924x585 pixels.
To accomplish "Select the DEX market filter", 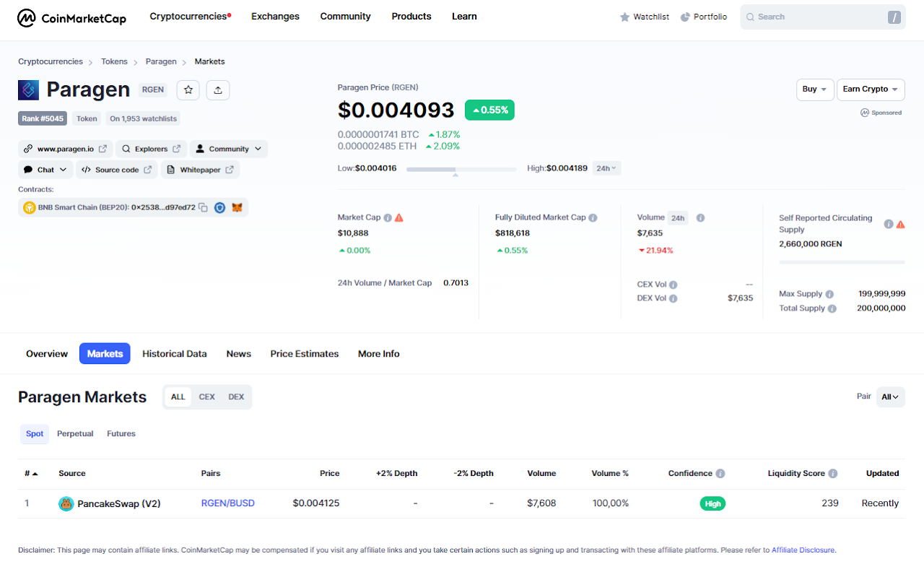I will point(236,396).
